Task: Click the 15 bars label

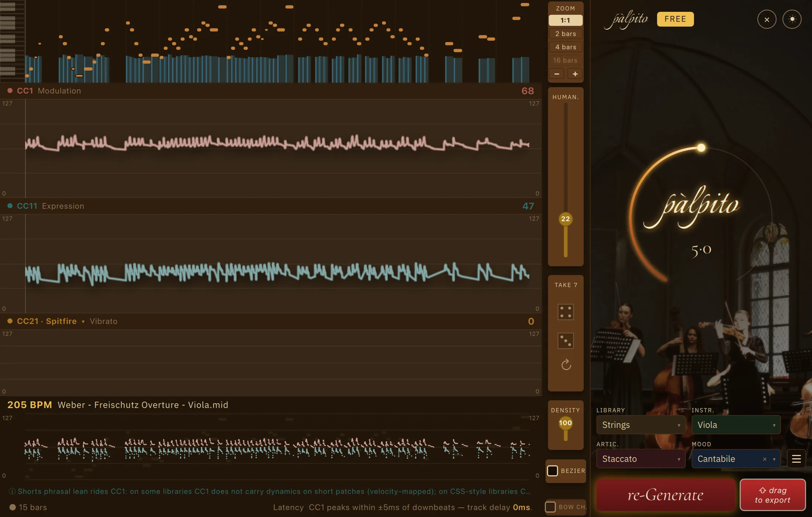Action: coord(33,507)
